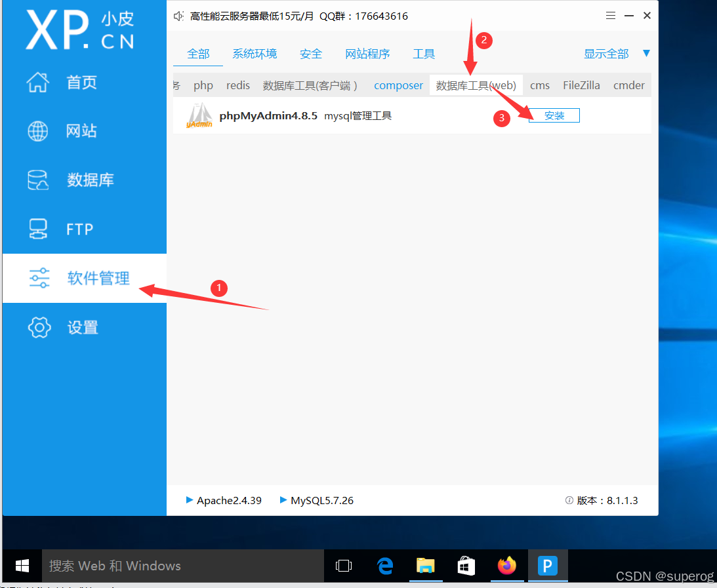This screenshot has width=717, height=588.
Task: Click the server icon beside FTP
Action: tap(38, 229)
